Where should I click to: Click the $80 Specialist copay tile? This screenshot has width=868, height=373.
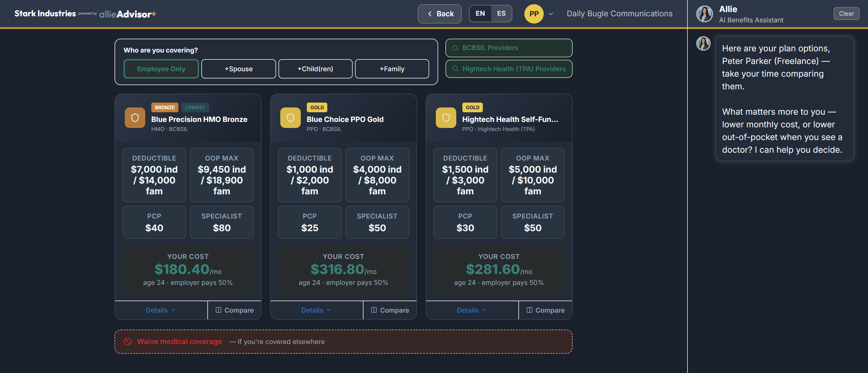pos(222,223)
